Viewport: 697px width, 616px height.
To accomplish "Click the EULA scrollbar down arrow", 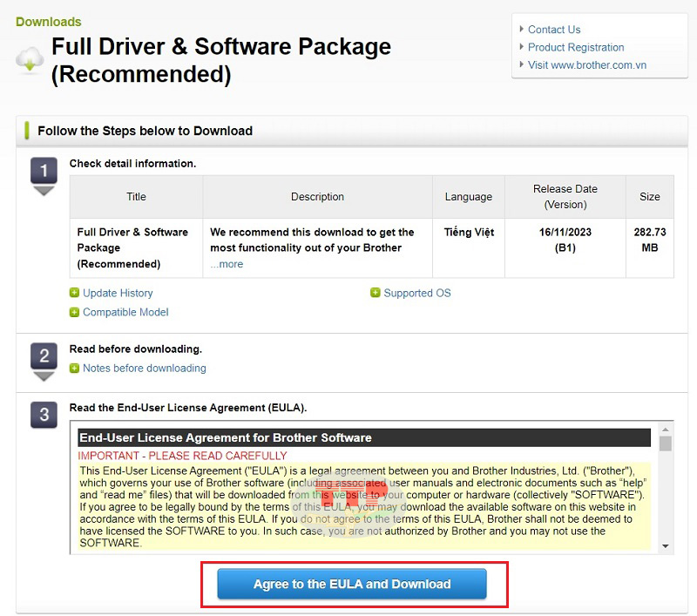I will [666, 546].
